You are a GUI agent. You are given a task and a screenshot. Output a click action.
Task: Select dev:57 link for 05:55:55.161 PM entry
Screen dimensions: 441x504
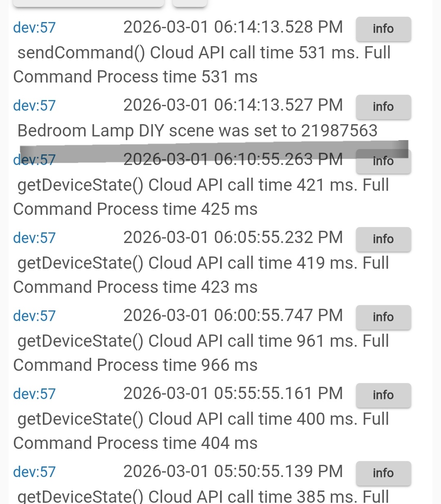coord(34,394)
